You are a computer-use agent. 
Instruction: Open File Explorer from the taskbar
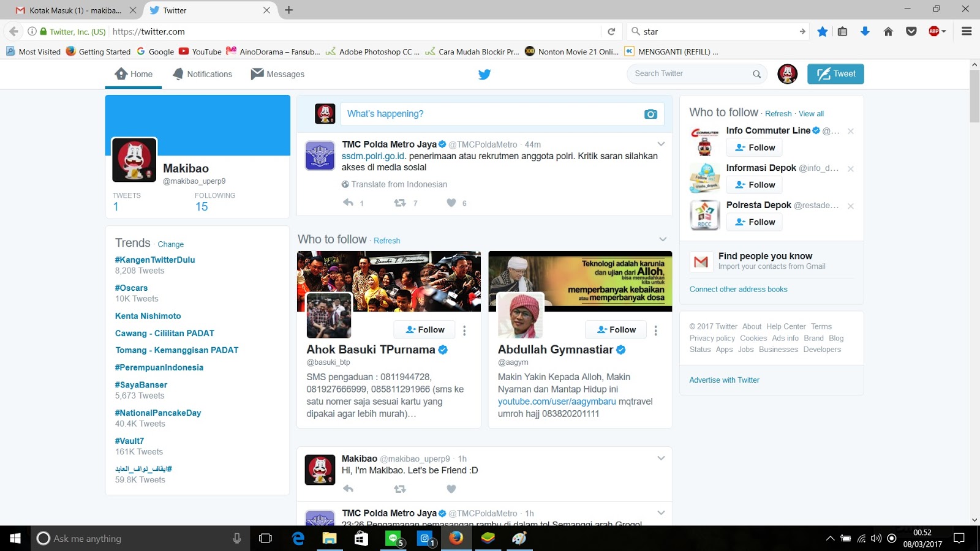click(330, 538)
